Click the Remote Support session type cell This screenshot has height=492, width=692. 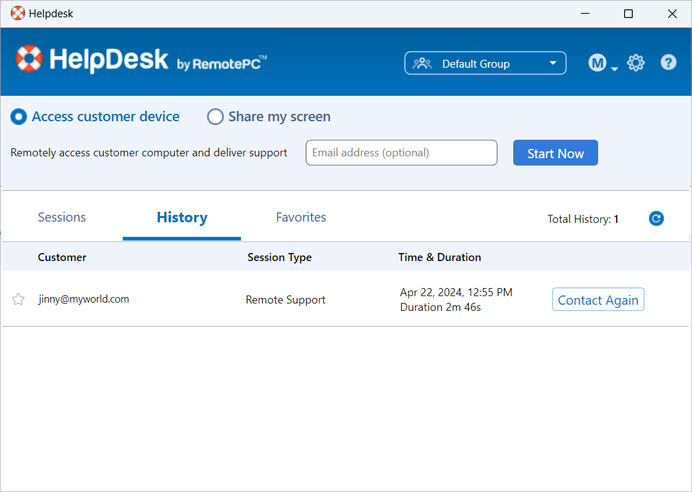coord(286,300)
